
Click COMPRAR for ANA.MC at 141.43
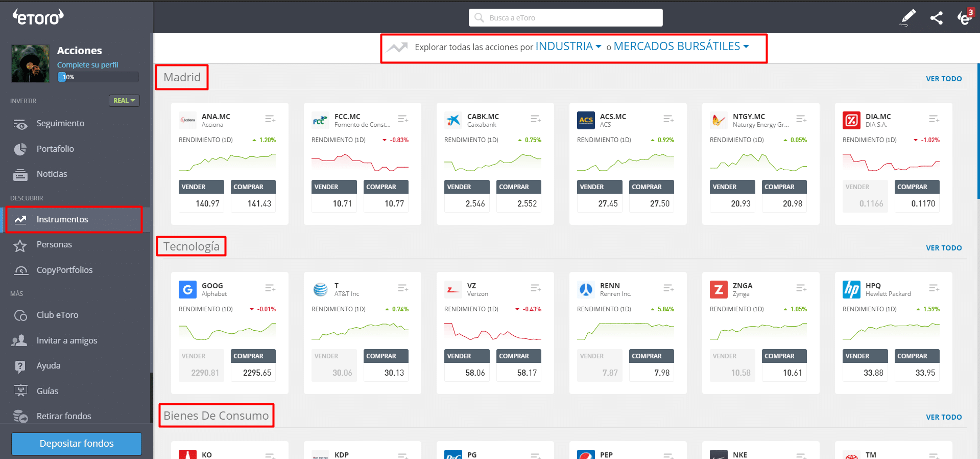tap(253, 196)
